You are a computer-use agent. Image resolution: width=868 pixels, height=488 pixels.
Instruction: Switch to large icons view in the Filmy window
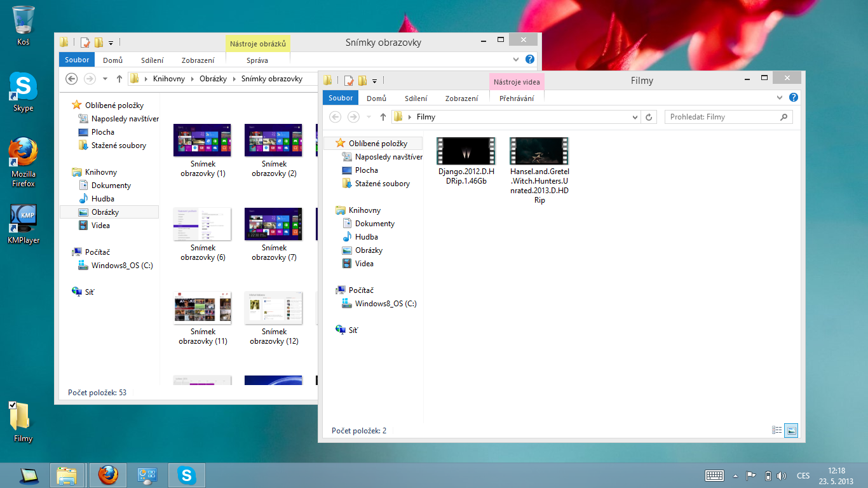coord(791,430)
